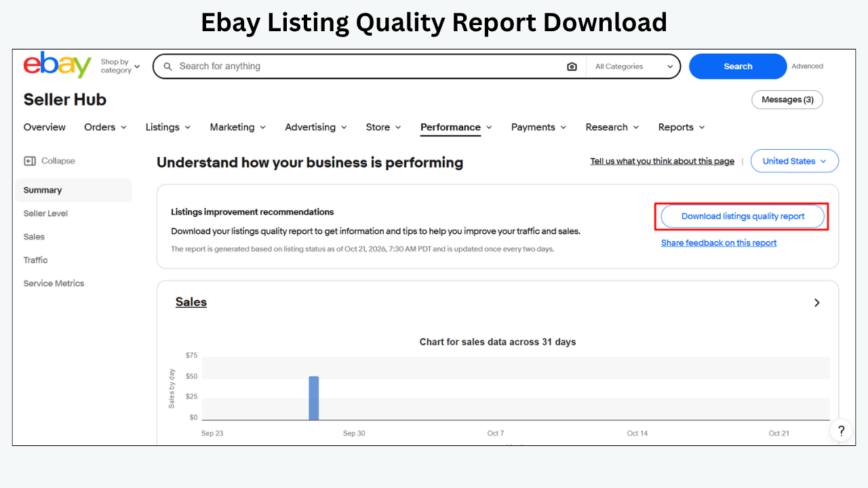Click the Sales section heading link

(x=191, y=302)
